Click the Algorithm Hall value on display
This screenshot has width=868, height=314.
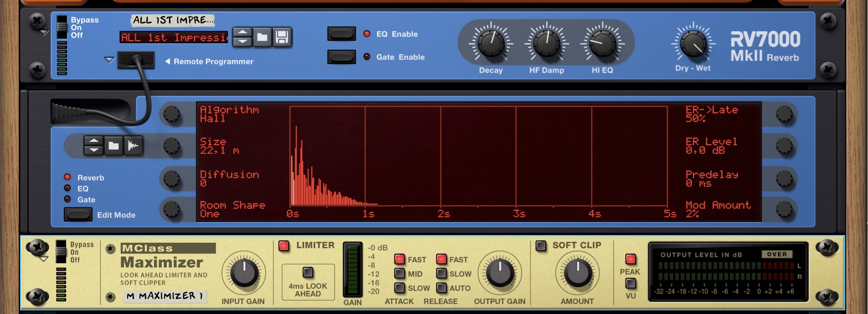(x=229, y=114)
